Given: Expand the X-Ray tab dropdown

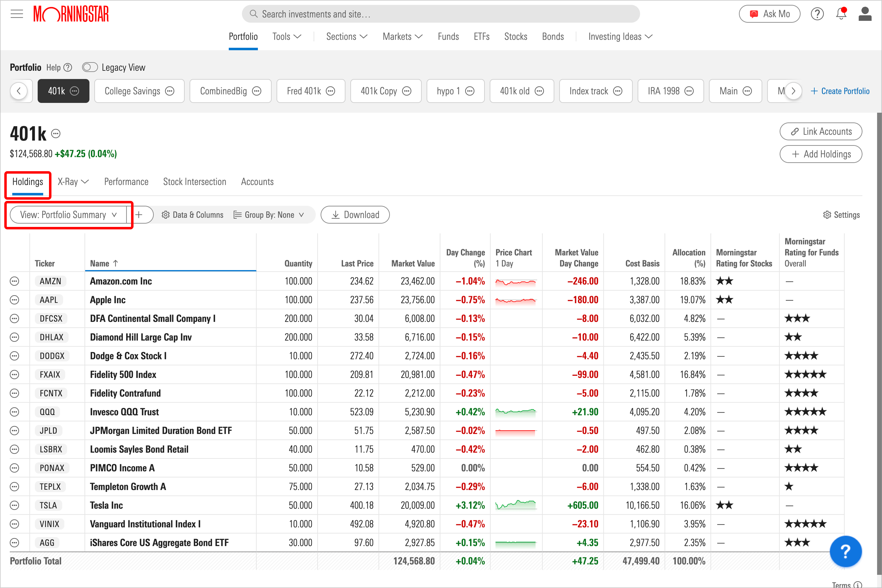Looking at the screenshot, I should [x=73, y=182].
